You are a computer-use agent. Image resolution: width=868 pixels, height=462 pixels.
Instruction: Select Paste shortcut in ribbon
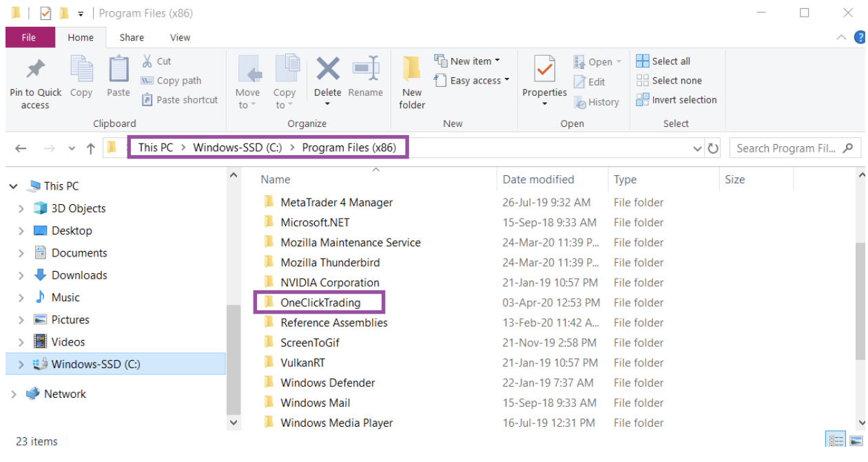tap(179, 99)
